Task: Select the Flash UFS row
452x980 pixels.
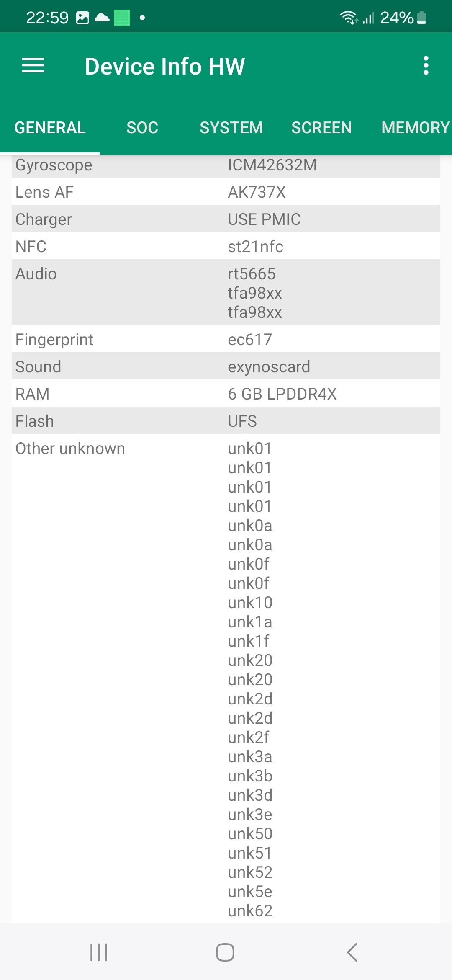Action: click(x=226, y=421)
